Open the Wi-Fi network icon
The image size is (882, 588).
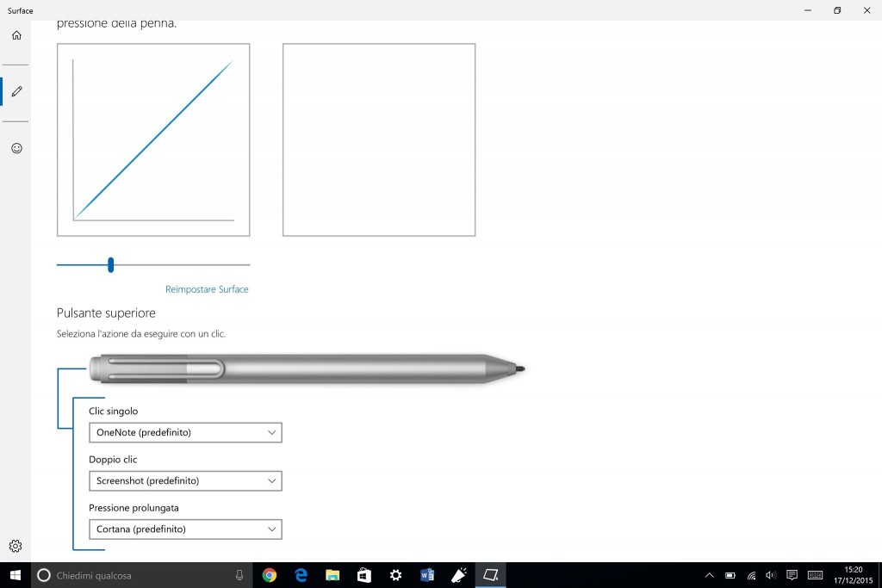(x=751, y=575)
